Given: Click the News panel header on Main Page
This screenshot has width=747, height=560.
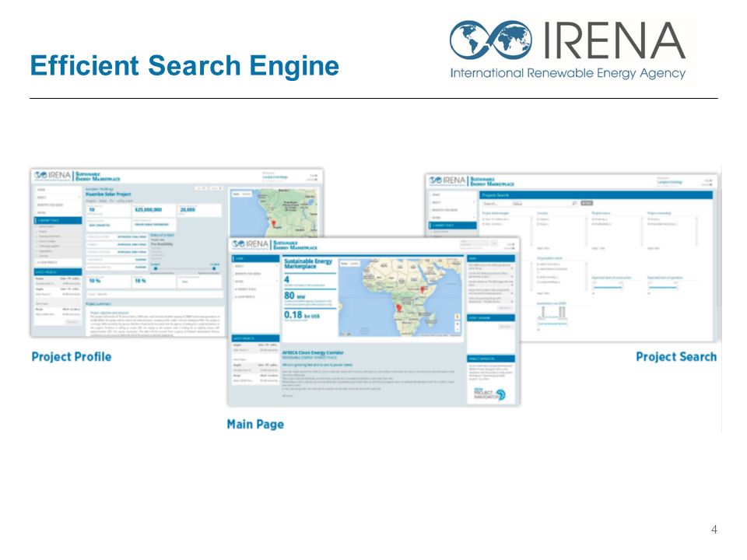Looking at the screenshot, I should [x=491, y=258].
